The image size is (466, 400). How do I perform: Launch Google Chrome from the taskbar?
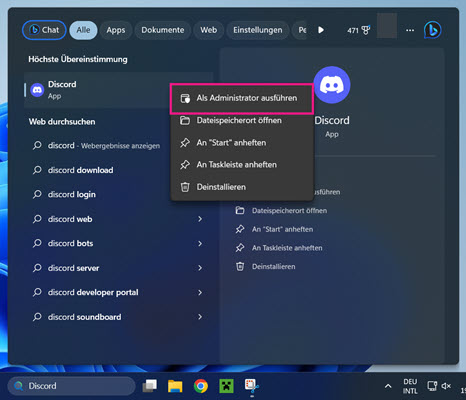tap(201, 386)
